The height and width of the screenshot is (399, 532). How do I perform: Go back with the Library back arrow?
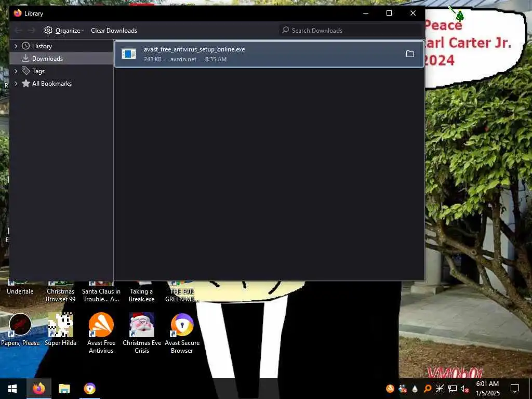tap(19, 31)
